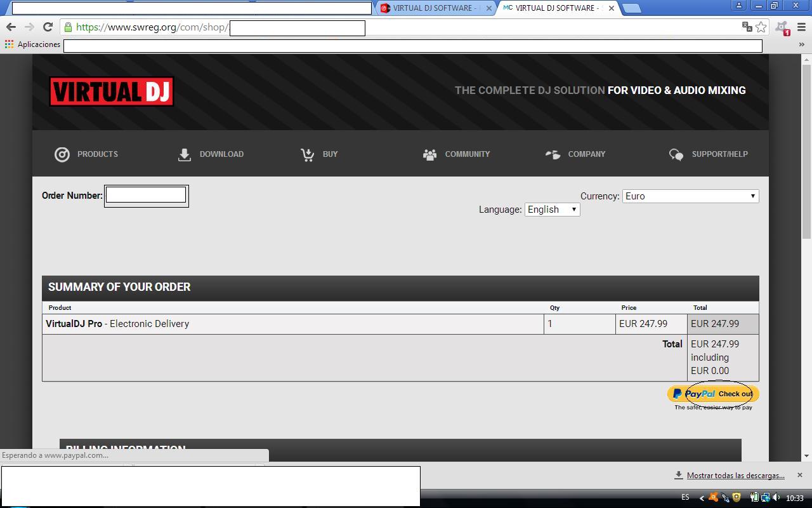
Task: Open the COMMUNITY menu
Action: click(x=456, y=154)
